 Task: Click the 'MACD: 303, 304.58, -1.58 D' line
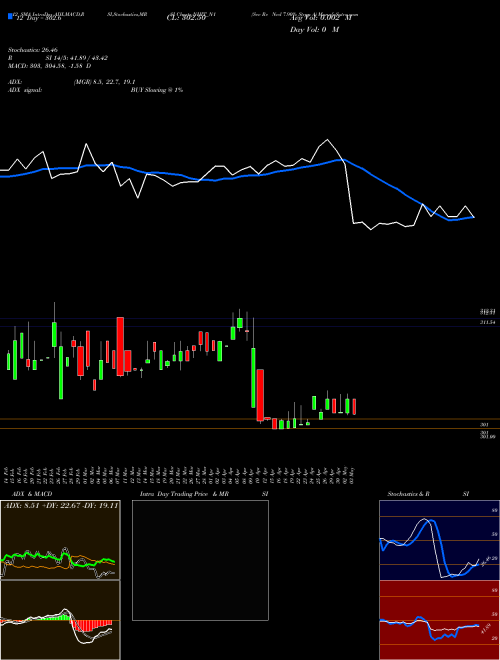[49, 66]
